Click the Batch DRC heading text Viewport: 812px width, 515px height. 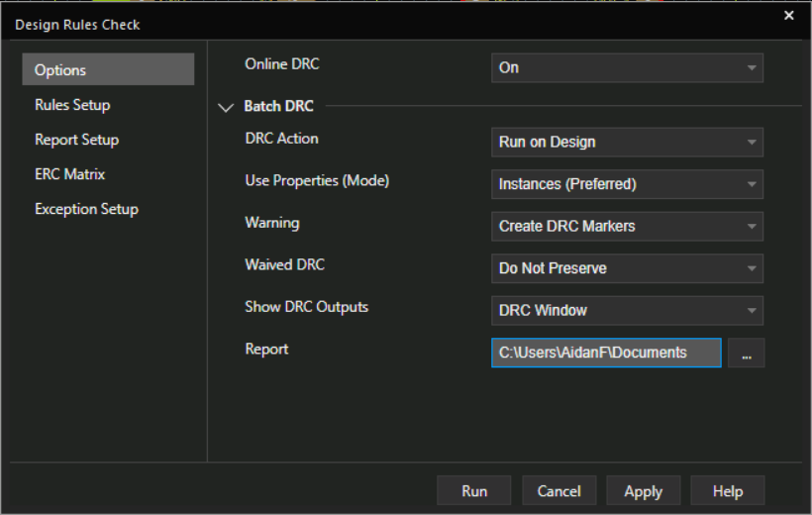pyautogui.click(x=278, y=106)
